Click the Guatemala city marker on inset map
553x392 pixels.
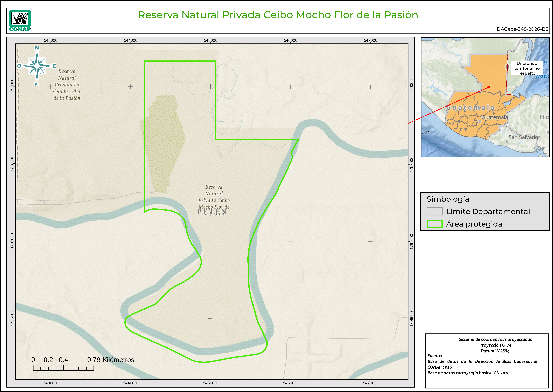[480, 121]
